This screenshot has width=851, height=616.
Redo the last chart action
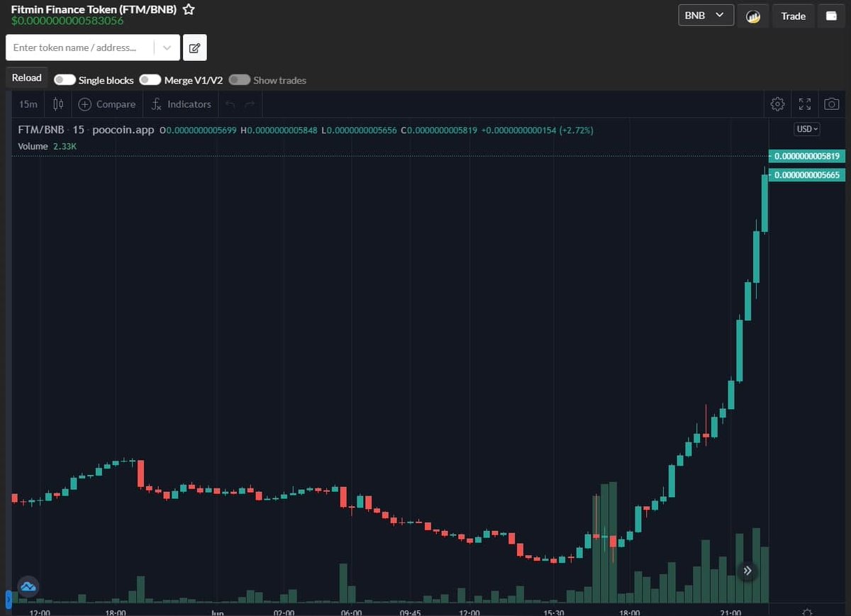250,104
